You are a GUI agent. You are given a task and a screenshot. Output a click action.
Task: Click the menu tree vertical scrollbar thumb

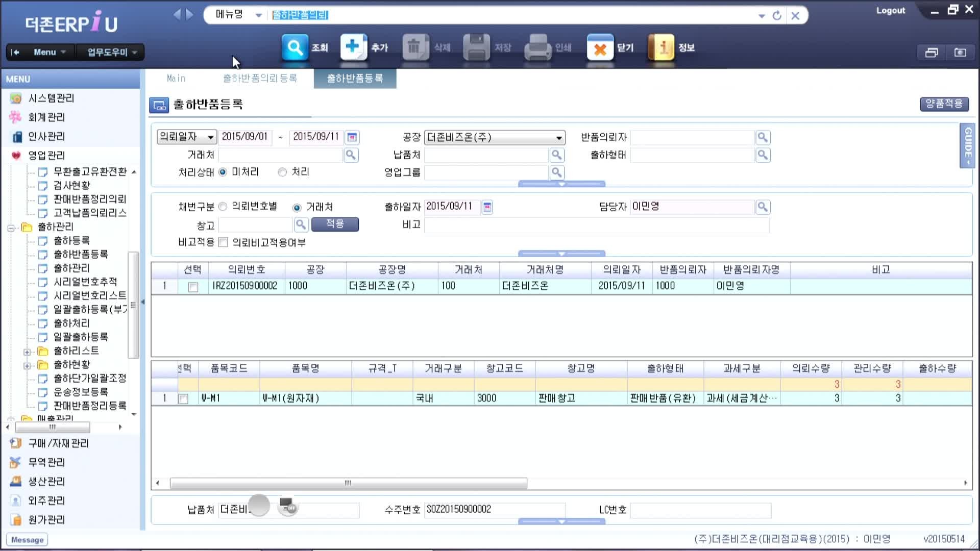pyautogui.click(x=133, y=305)
